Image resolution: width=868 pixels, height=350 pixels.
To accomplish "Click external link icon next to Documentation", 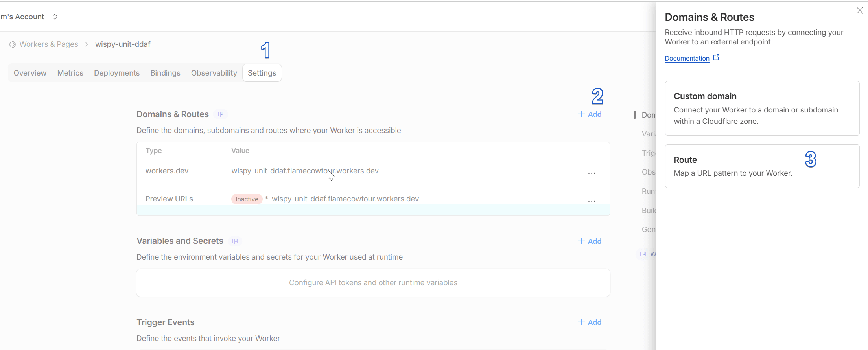I will [716, 57].
